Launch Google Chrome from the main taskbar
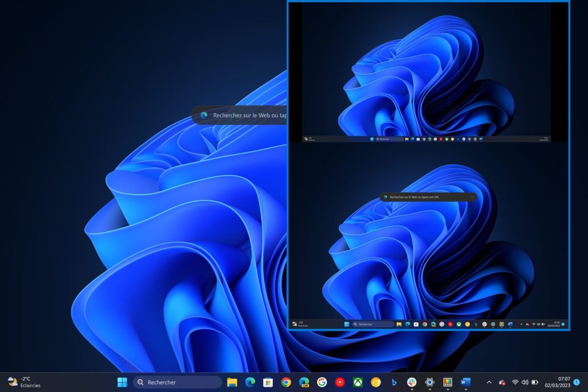This screenshot has height=392, width=588. coord(286,382)
